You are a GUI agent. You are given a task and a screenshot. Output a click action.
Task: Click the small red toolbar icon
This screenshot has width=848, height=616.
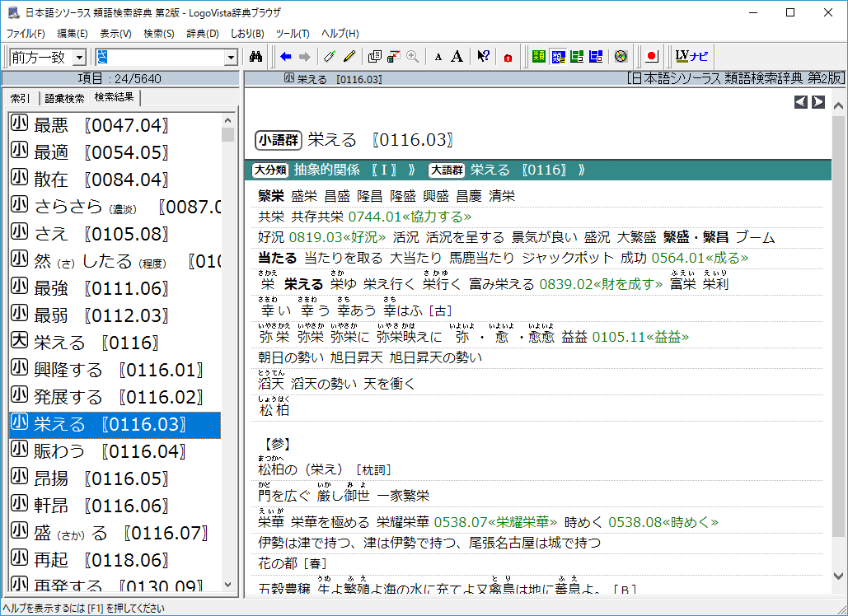pos(508,58)
